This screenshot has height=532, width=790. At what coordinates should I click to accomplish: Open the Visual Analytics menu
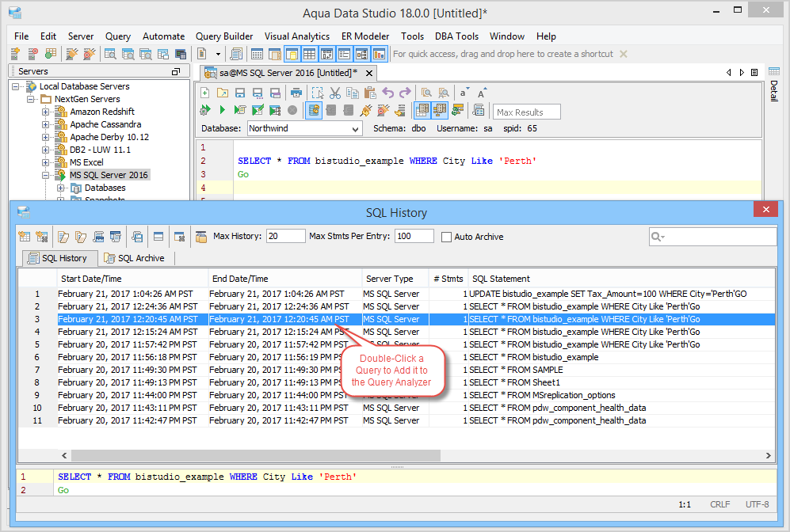[x=297, y=36]
